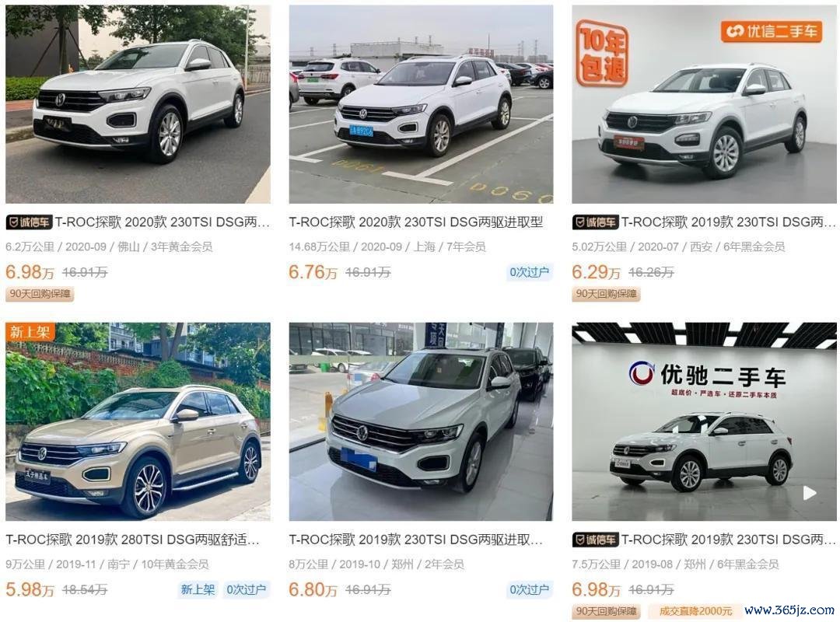Click the 优信二手车 logo badge
This screenshot has width=840, height=622.
771,32
